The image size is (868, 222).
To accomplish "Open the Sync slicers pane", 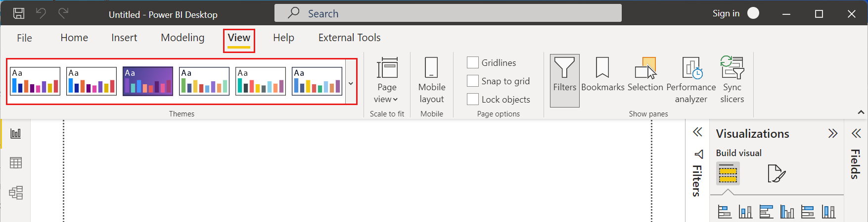I will 732,80.
